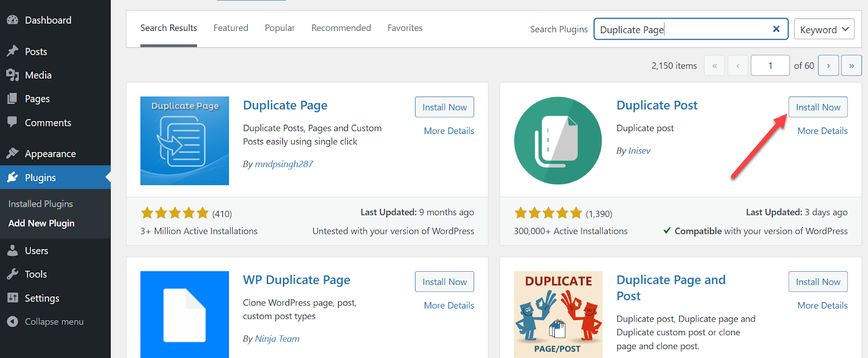The width and height of the screenshot is (868, 358).
Task: Click '300,000+ Active Installations' text
Action: click(x=571, y=231)
